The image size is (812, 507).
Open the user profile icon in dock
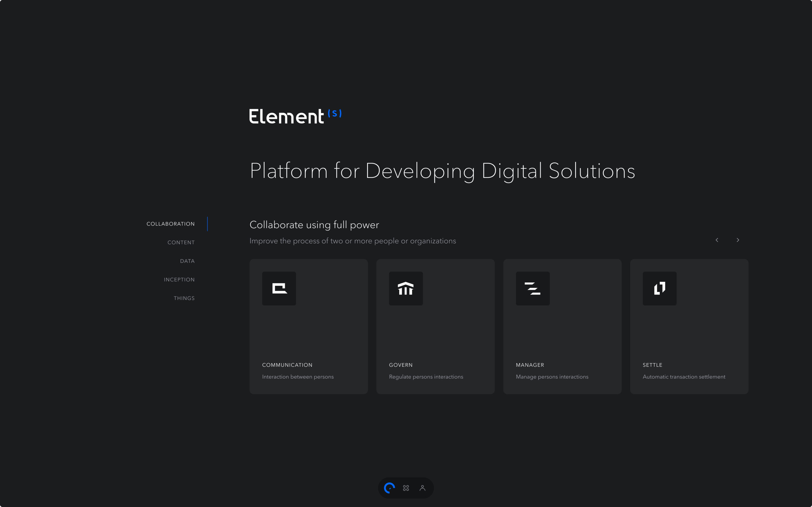[422, 488]
